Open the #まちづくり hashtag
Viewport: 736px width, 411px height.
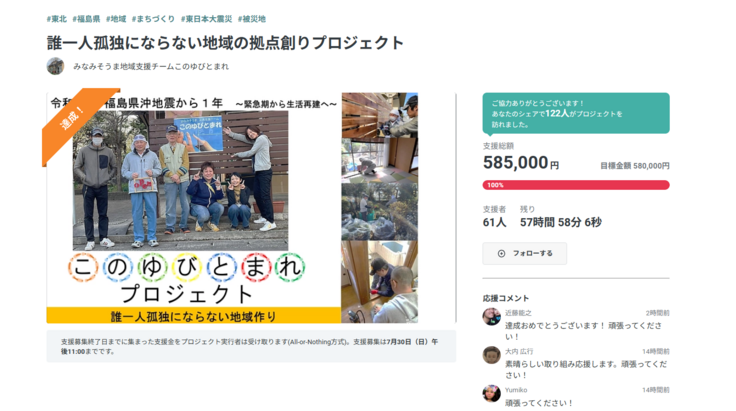(153, 19)
